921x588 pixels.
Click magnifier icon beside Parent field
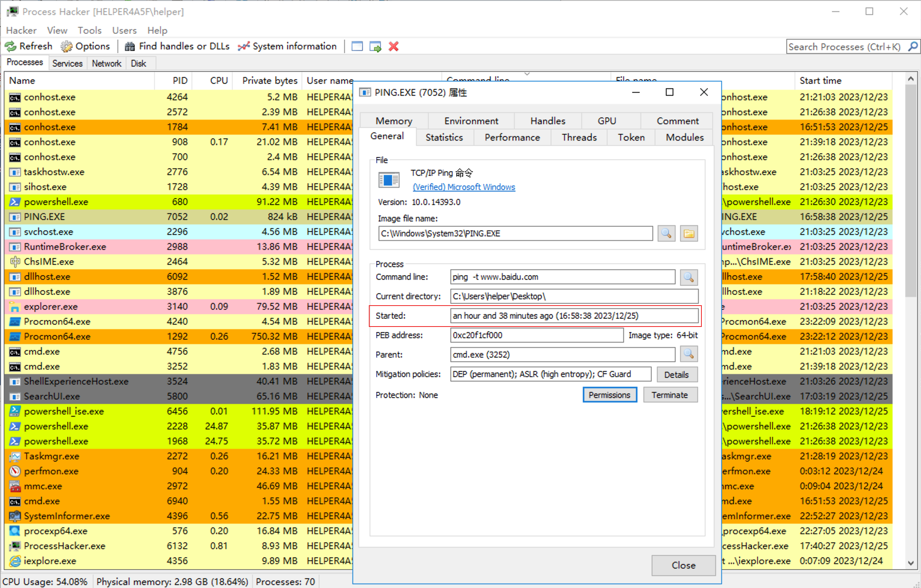(x=688, y=354)
